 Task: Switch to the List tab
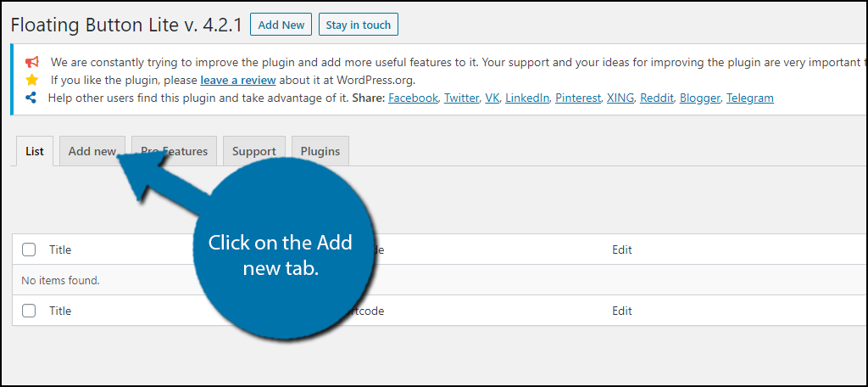tap(35, 151)
